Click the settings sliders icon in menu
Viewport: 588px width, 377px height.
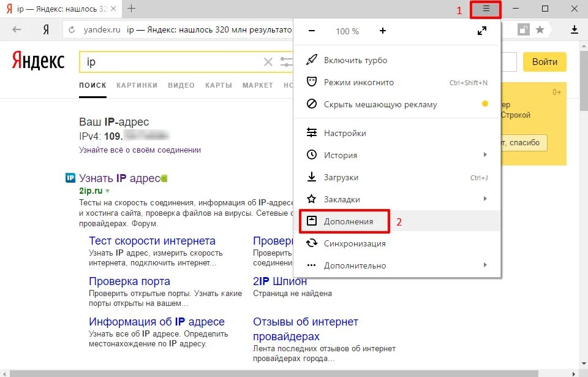[x=312, y=132]
